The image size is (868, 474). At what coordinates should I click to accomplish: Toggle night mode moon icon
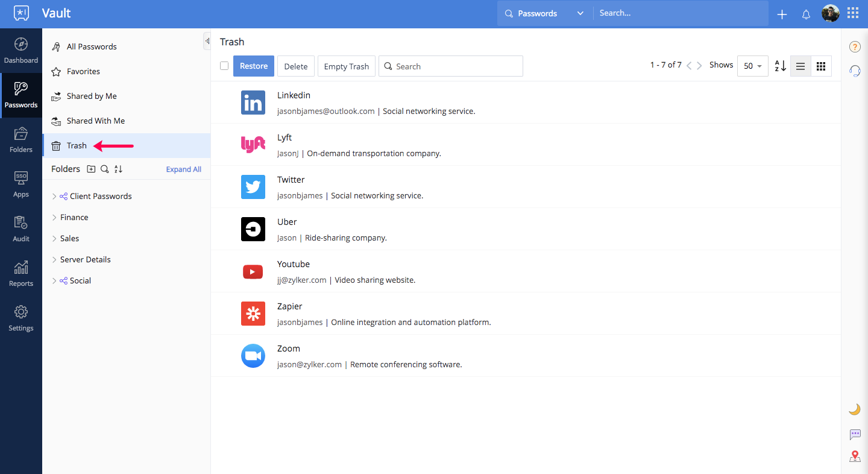tap(854, 409)
